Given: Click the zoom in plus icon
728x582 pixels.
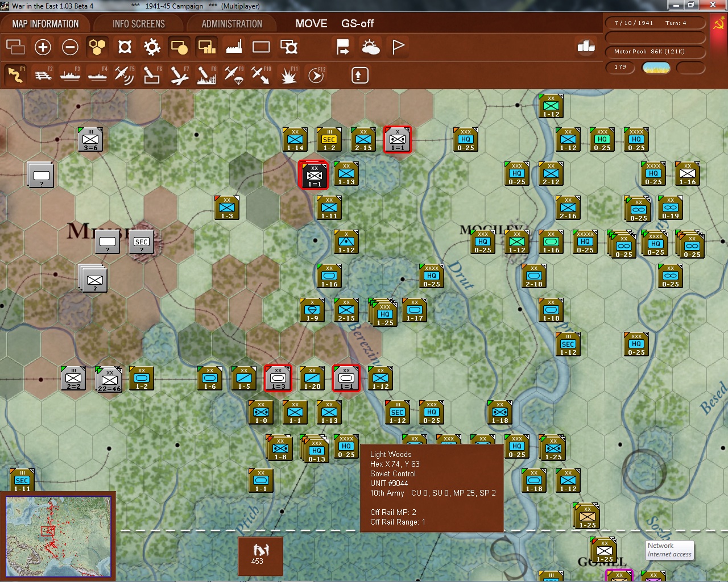Looking at the screenshot, I should click(x=43, y=47).
